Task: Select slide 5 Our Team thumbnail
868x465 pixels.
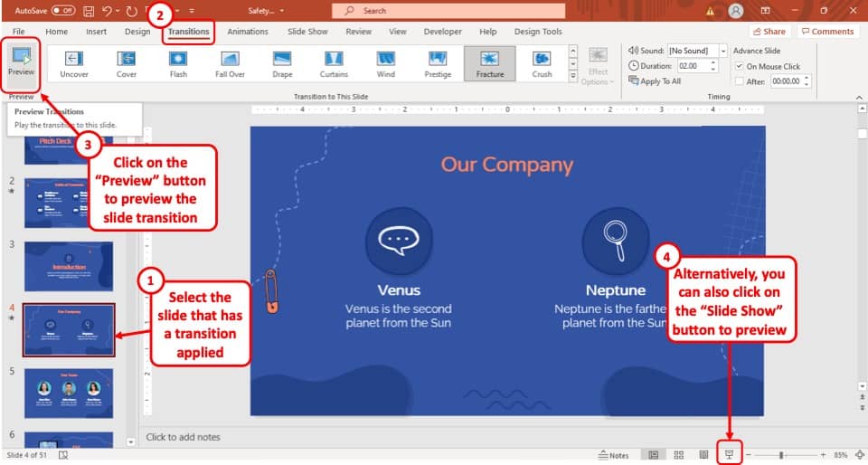Action: (x=69, y=393)
